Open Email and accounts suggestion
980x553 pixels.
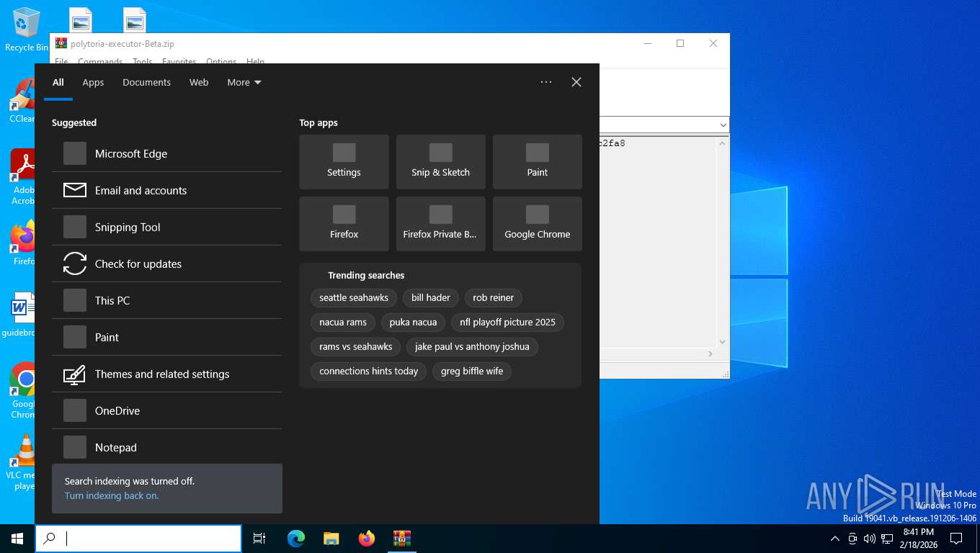point(166,190)
